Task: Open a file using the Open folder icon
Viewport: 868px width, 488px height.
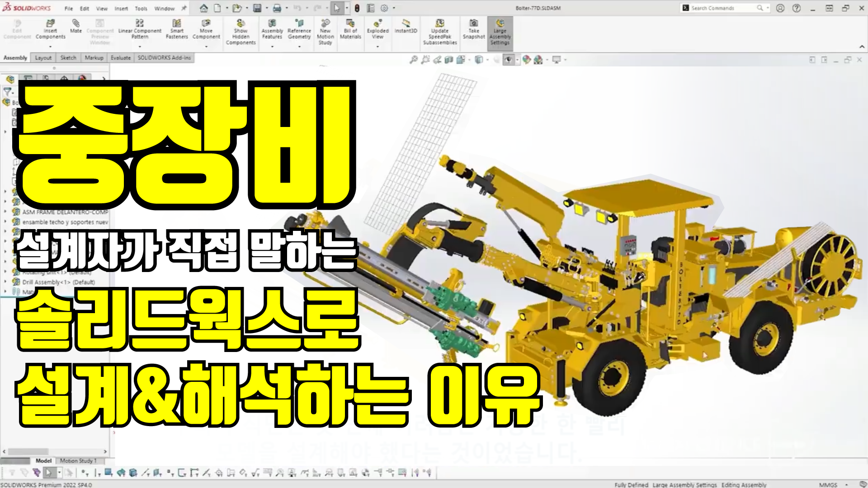Action: click(x=236, y=8)
